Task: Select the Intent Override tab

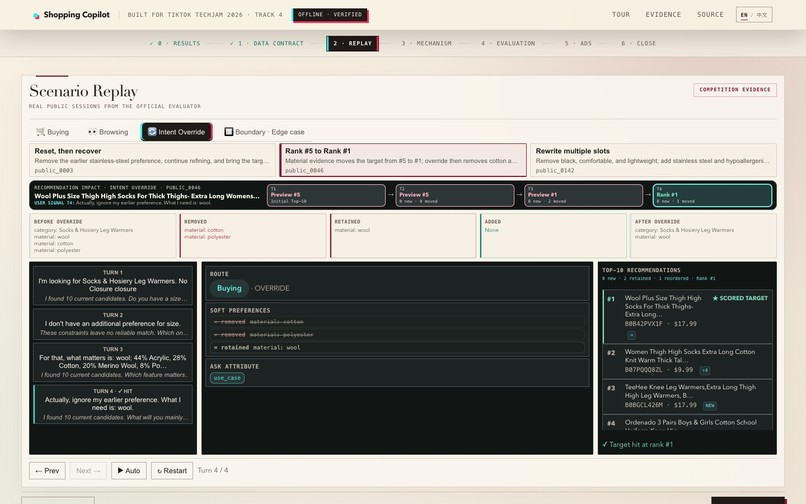Action: click(176, 132)
